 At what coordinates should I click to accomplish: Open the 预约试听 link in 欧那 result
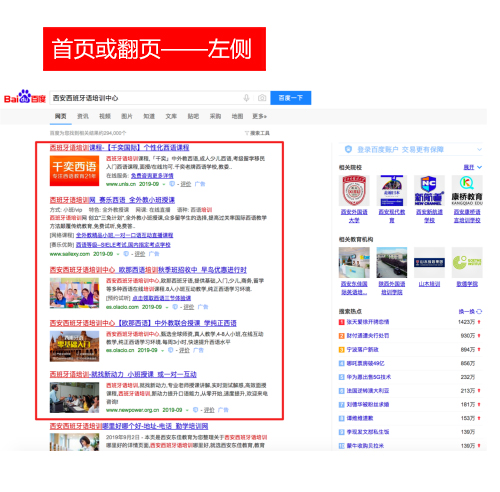click(162, 298)
